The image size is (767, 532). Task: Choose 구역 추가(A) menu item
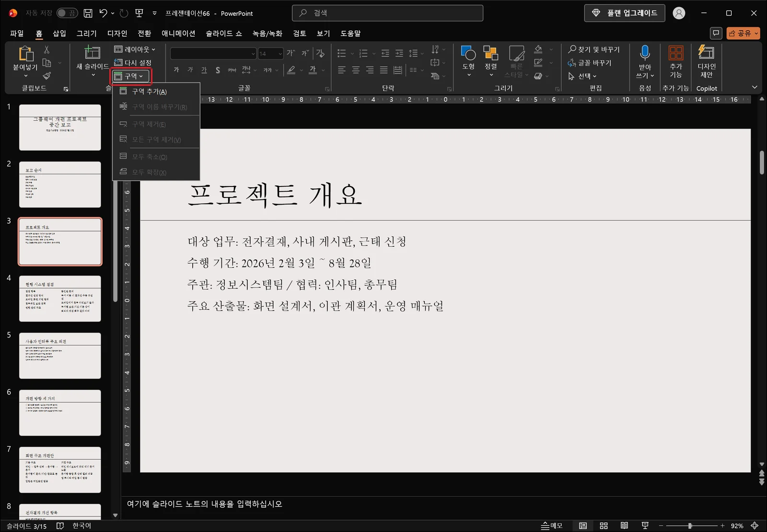coord(156,92)
